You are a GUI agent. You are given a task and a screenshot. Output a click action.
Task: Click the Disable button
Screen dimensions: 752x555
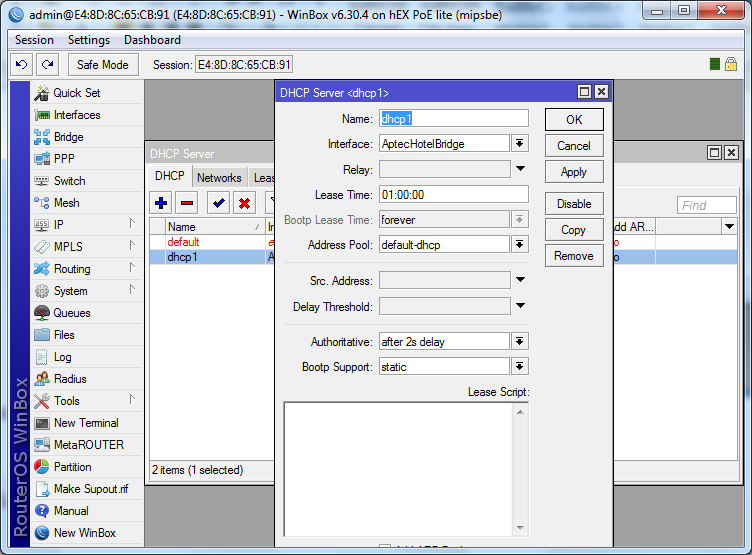point(574,204)
